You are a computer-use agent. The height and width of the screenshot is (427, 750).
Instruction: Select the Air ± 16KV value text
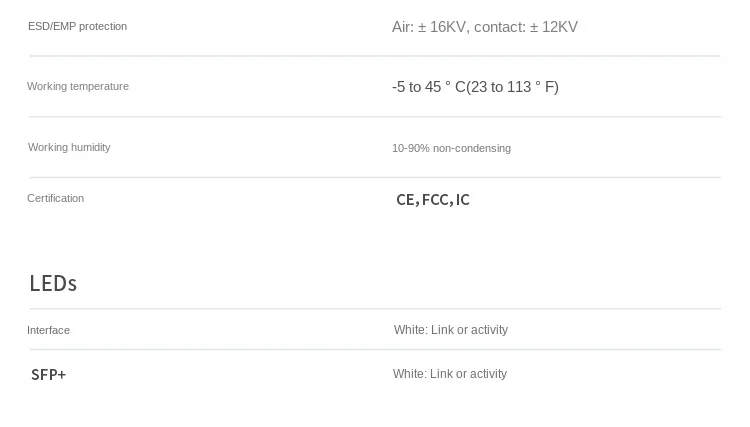pyautogui.click(x=429, y=27)
